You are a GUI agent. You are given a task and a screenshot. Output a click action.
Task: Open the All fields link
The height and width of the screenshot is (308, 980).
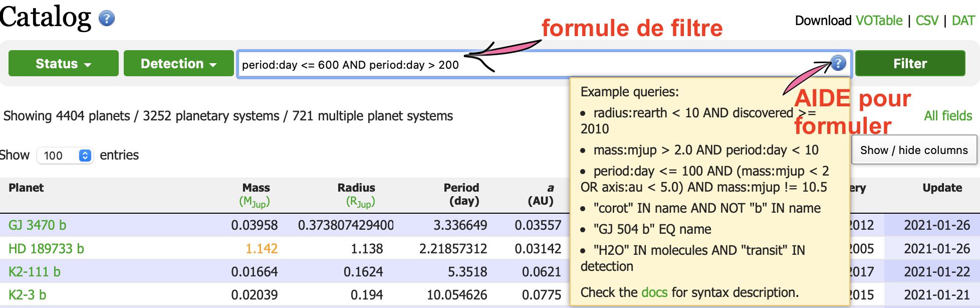[x=948, y=116]
